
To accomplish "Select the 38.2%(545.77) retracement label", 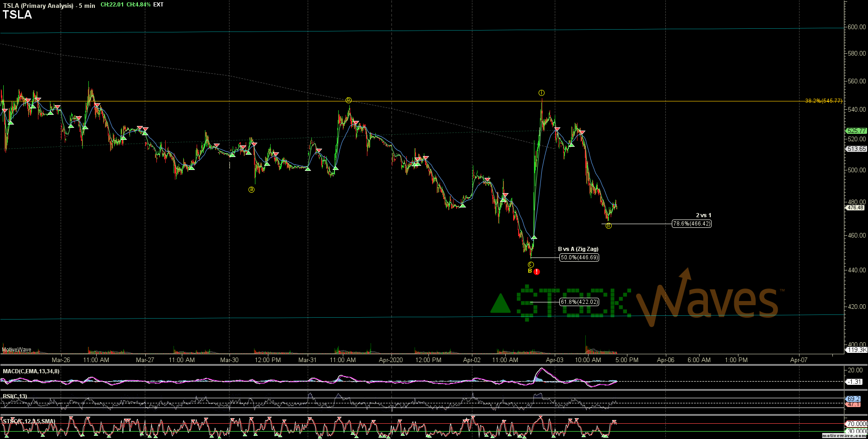I will [x=824, y=101].
